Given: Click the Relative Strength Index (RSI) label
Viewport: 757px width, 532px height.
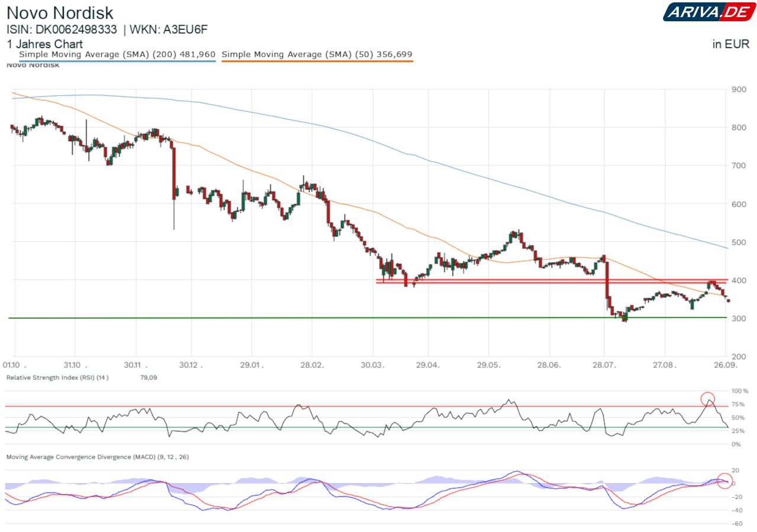Looking at the screenshot, I should point(57,377).
